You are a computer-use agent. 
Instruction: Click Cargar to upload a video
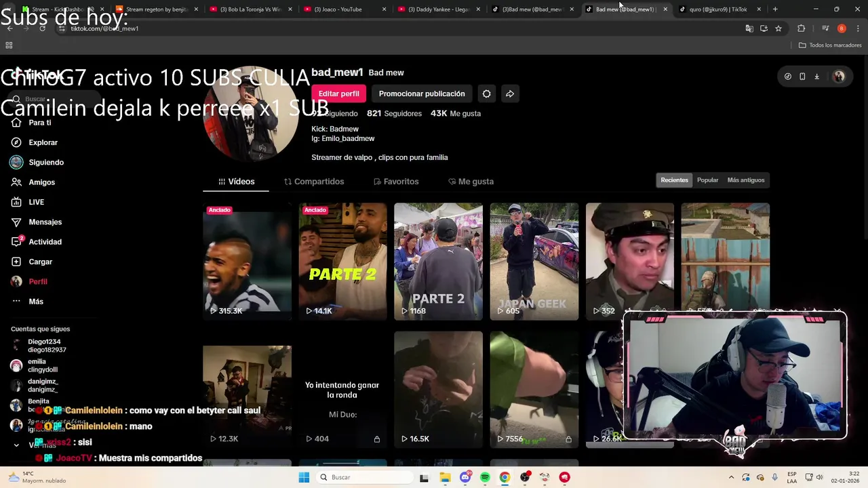coord(31,262)
